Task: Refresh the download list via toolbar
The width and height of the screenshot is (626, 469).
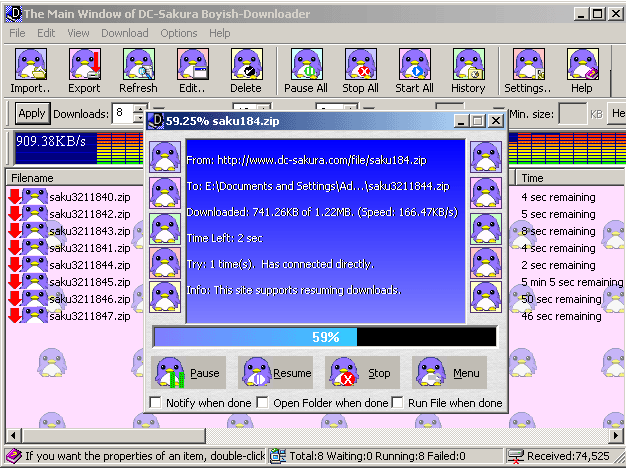Action: 139,64
